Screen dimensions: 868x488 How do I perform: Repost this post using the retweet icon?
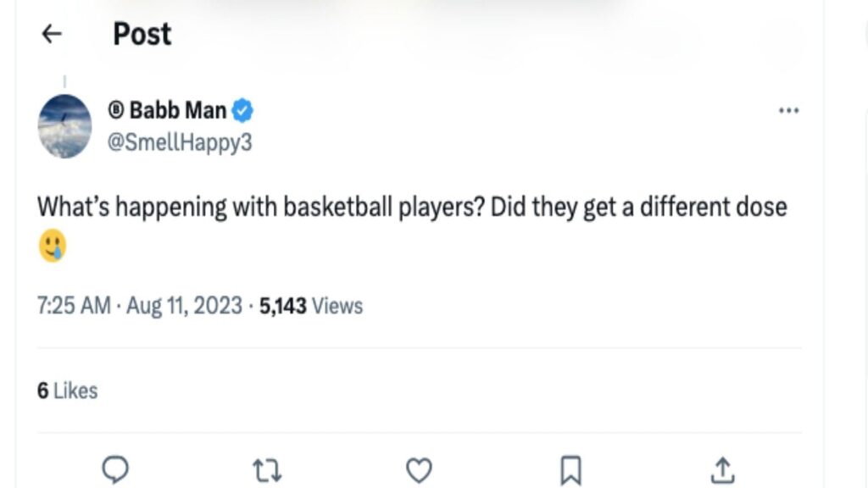tap(267, 468)
